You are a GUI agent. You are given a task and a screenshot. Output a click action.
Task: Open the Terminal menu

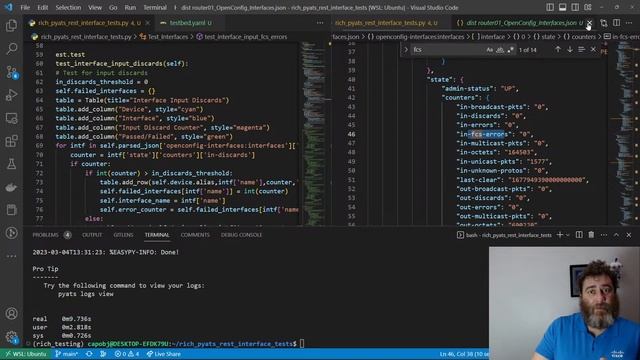[x=155, y=7]
